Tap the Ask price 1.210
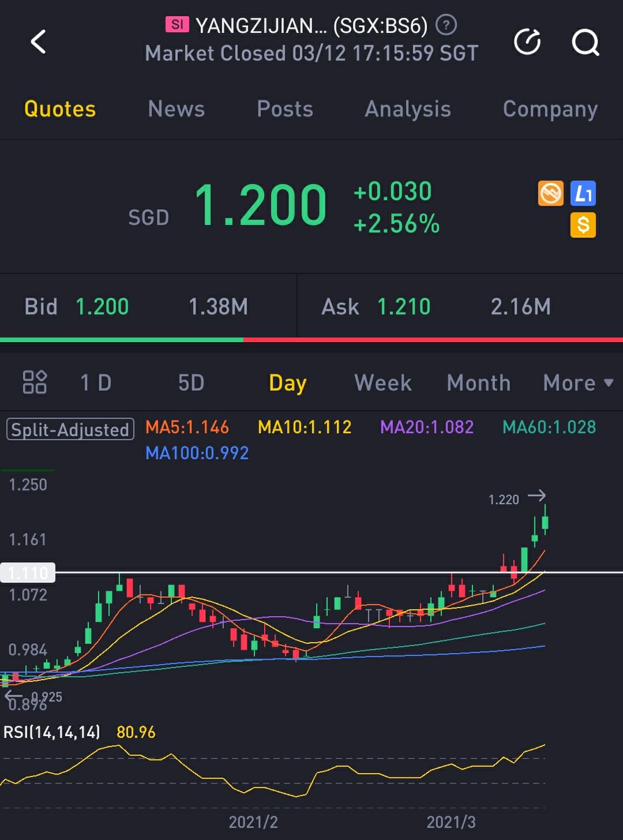623x840 pixels. pyautogui.click(x=404, y=306)
